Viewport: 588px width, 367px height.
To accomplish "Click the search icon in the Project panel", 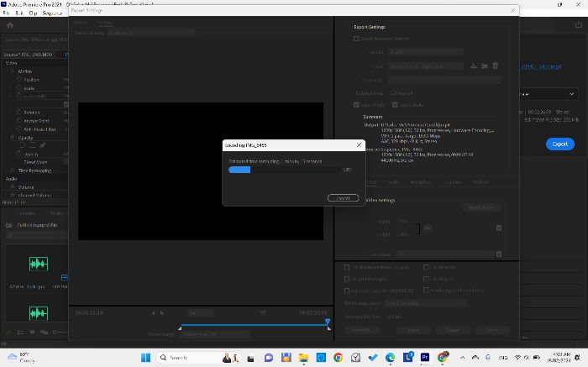I will click(x=10, y=235).
